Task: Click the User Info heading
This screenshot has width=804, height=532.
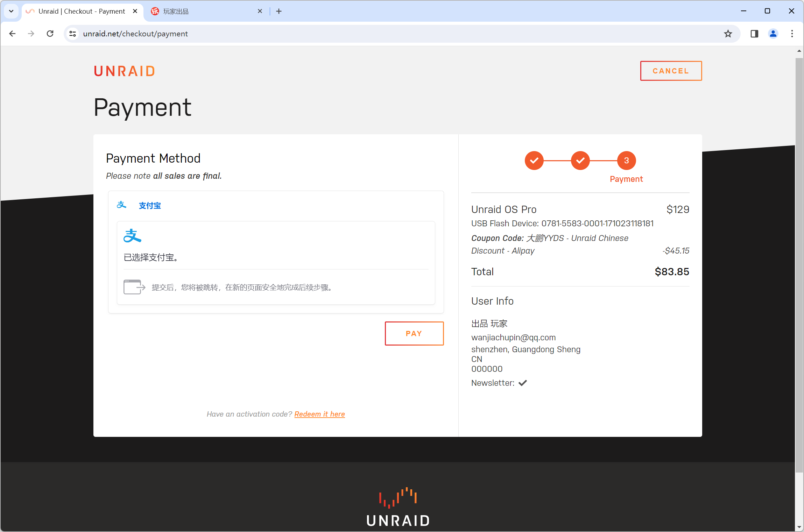Action: coord(492,301)
